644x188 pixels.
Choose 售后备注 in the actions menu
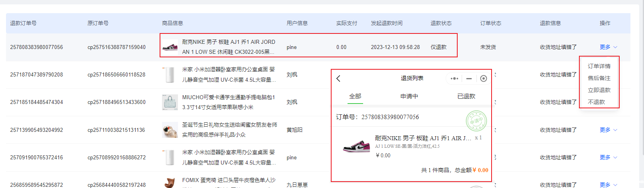(599, 78)
